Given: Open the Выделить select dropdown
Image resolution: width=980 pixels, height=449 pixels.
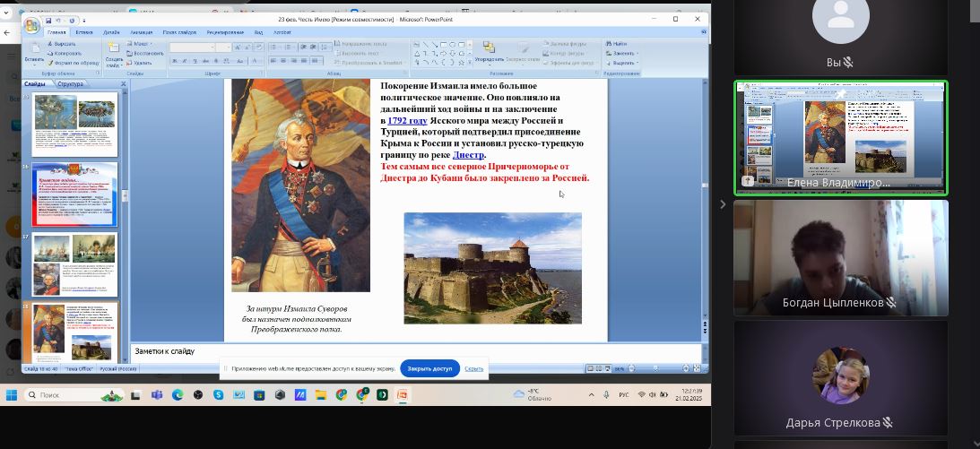Looking at the screenshot, I should click(622, 63).
